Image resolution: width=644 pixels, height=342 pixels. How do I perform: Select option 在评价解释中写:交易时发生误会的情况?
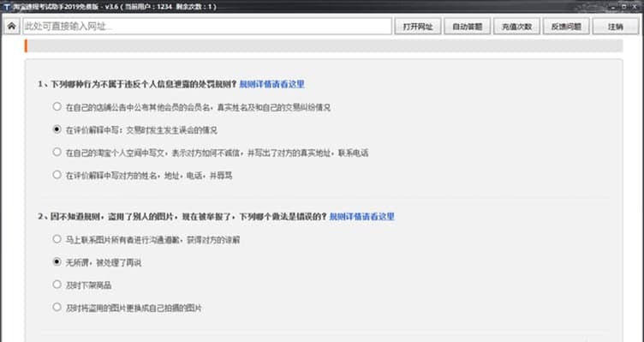pos(57,129)
